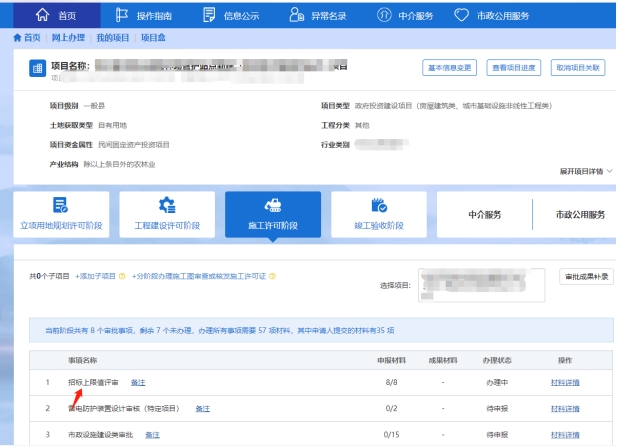
Task: Click the 办理状态 column header
Action: [x=497, y=360]
